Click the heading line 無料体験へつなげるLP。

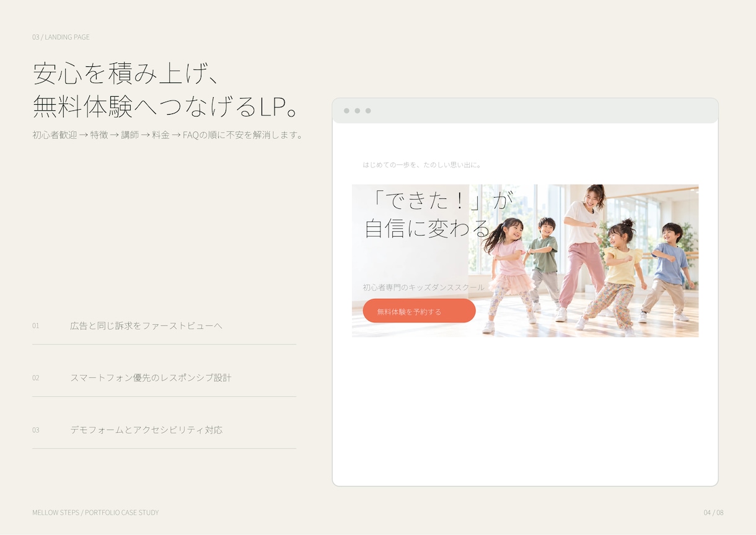167,107
